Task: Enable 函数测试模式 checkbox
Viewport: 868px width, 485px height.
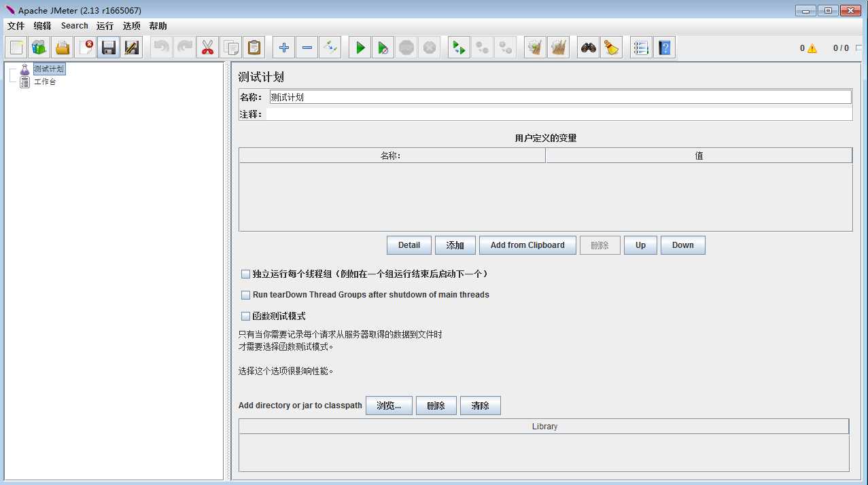Action: (246, 317)
